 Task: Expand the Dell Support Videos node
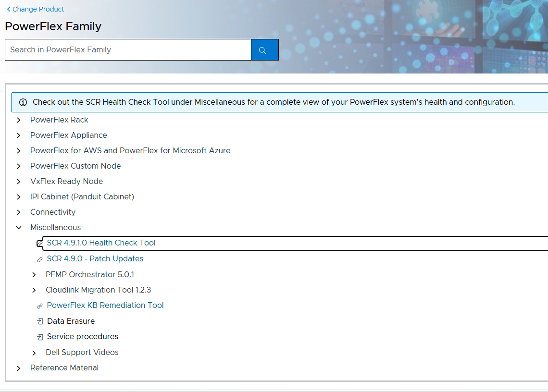coord(34,353)
